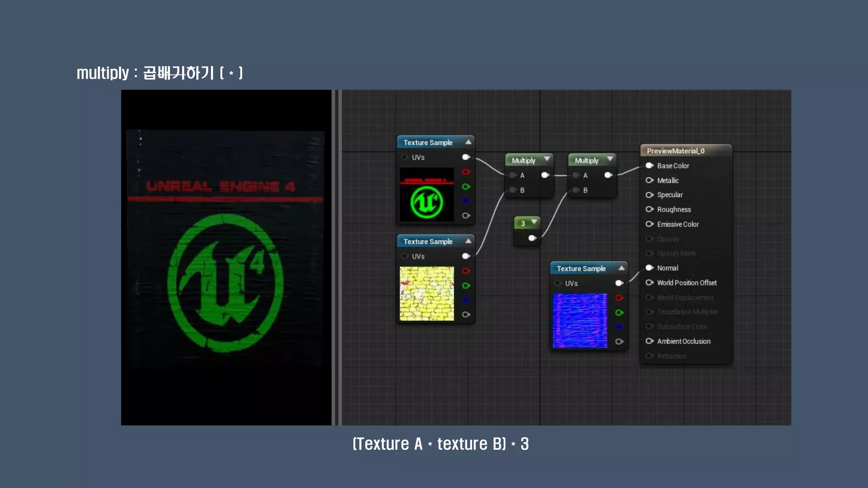Click blue channel pin of UE4 logo texture
Viewport: 868px width, 488px height.
click(x=466, y=201)
